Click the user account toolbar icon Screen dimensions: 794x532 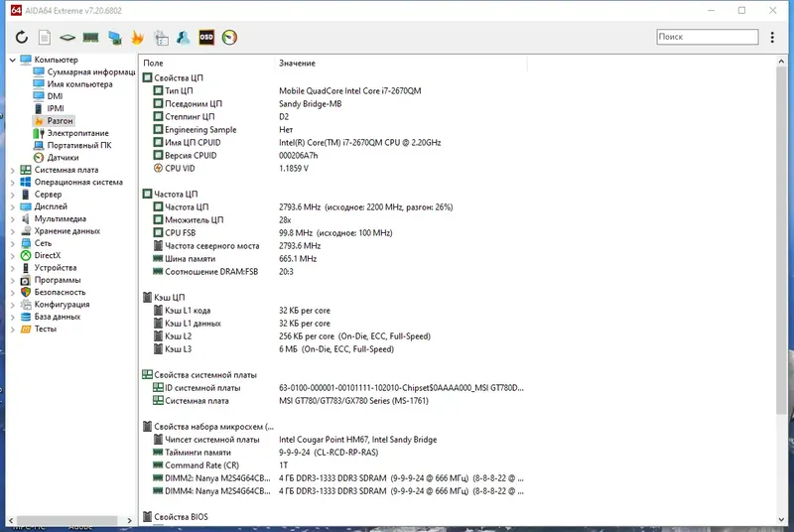tap(184, 38)
